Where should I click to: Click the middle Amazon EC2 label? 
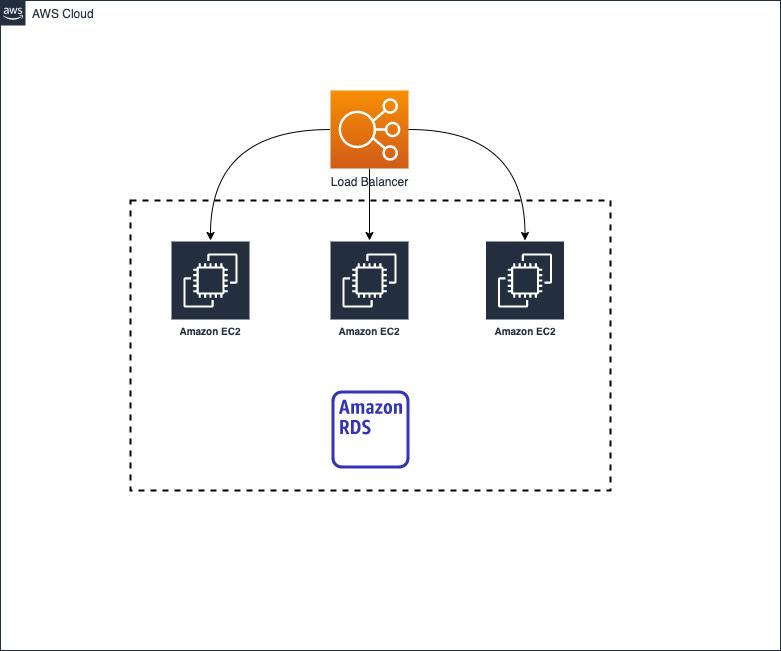[x=369, y=332]
